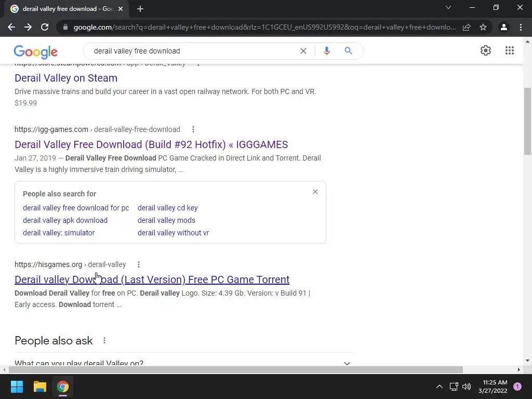Open the Derail Valley on Steam result
This screenshot has width=532, height=399.
click(66, 78)
